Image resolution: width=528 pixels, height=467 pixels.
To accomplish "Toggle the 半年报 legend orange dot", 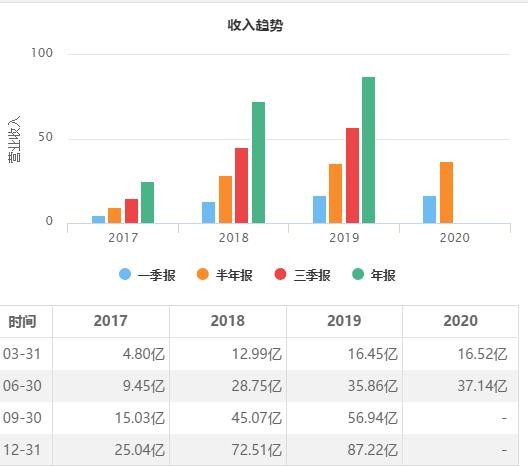I will [203, 274].
